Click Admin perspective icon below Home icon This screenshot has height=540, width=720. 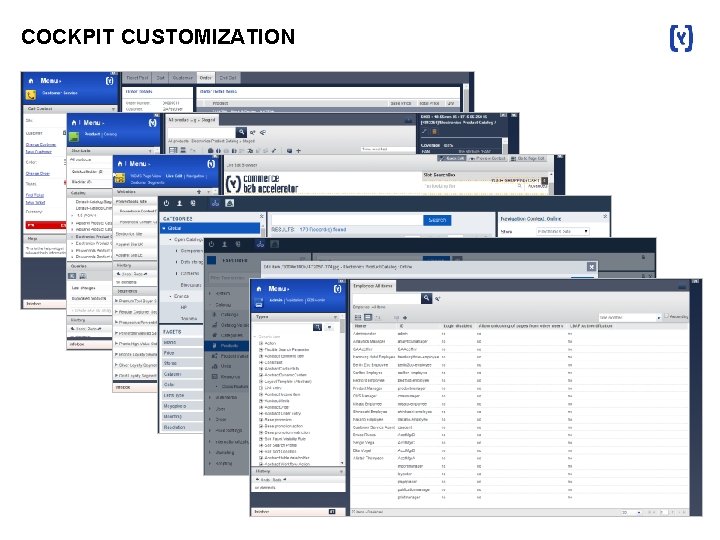(x=259, y=303)
